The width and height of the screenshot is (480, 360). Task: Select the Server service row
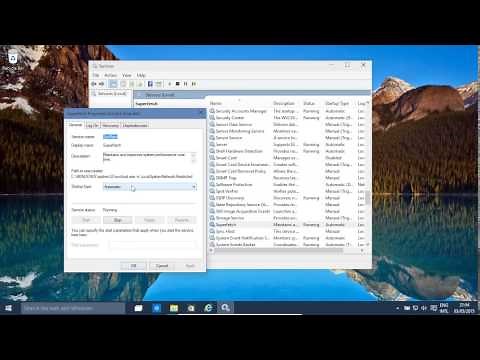click(x=287, y=144)
